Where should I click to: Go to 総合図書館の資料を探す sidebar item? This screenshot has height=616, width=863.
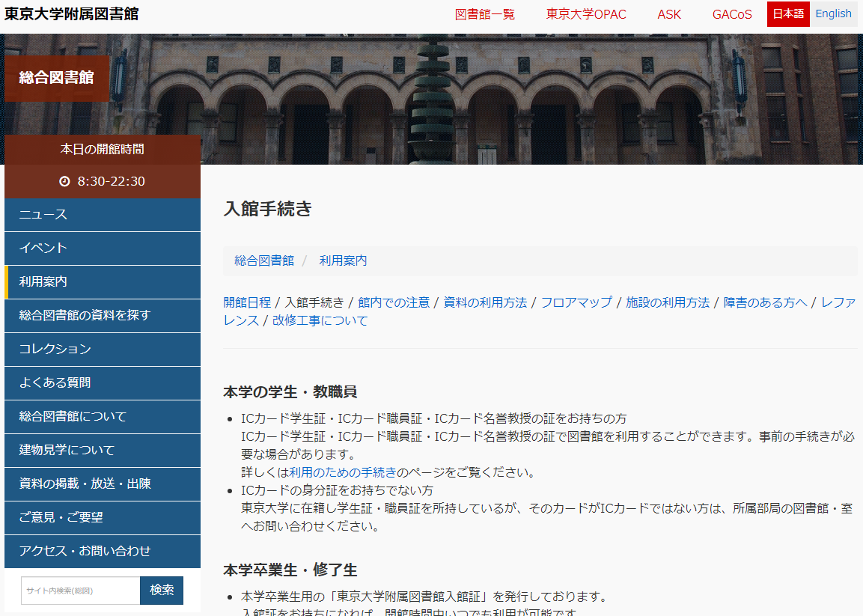pos(85,316)
